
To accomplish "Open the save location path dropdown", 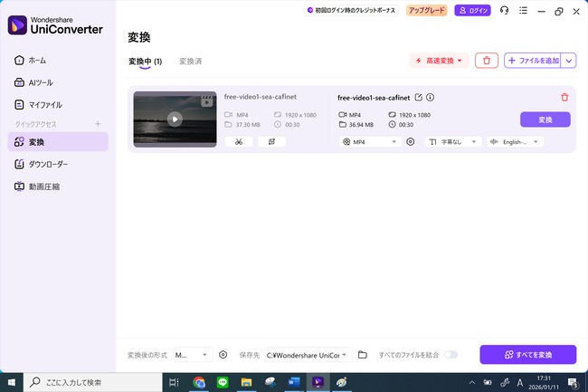I will tap(308, 355).
